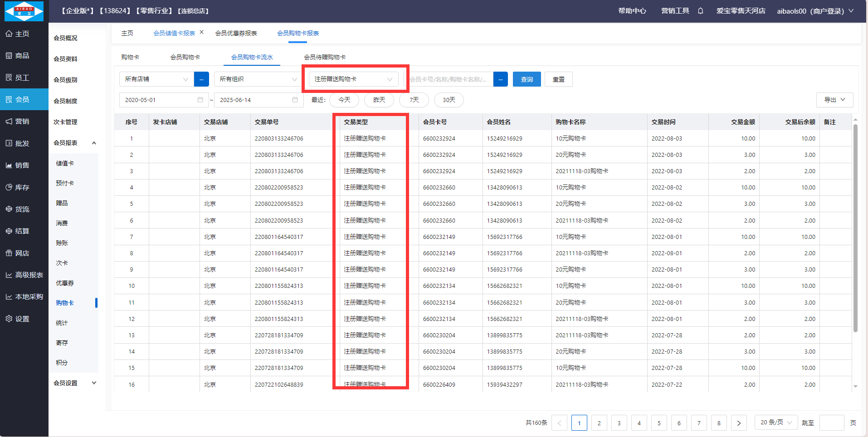The height and width of the screenshot is (437, 868).
Task: Click the 重置 reset button
Action: point(558,79)
